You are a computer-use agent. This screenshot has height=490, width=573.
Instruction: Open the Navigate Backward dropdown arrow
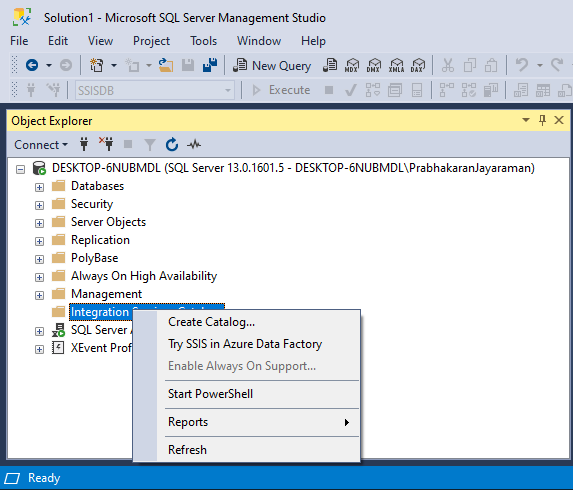49,65
